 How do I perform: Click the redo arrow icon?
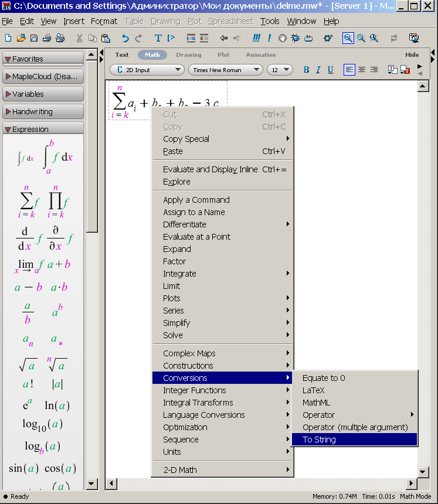138,38
